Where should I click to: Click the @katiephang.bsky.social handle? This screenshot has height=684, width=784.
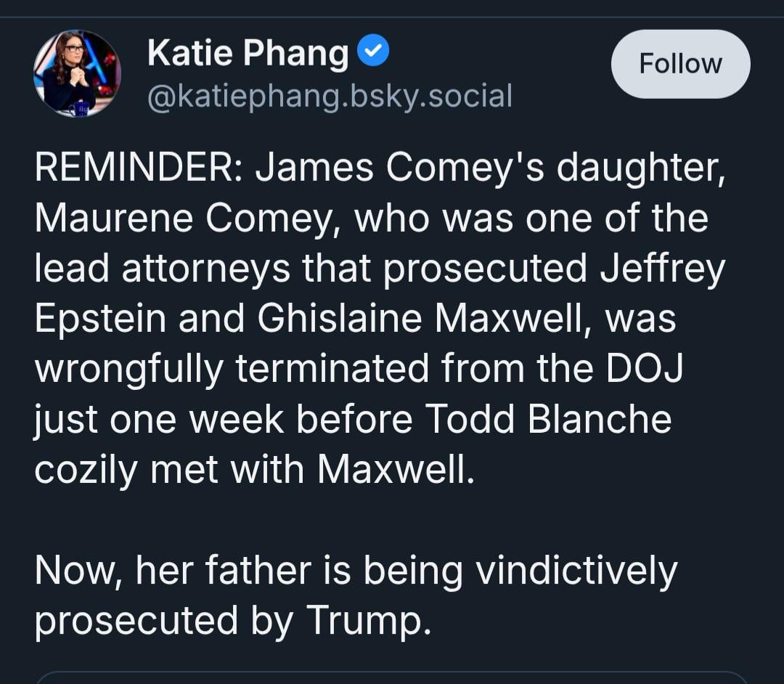[x=330, y=97]
